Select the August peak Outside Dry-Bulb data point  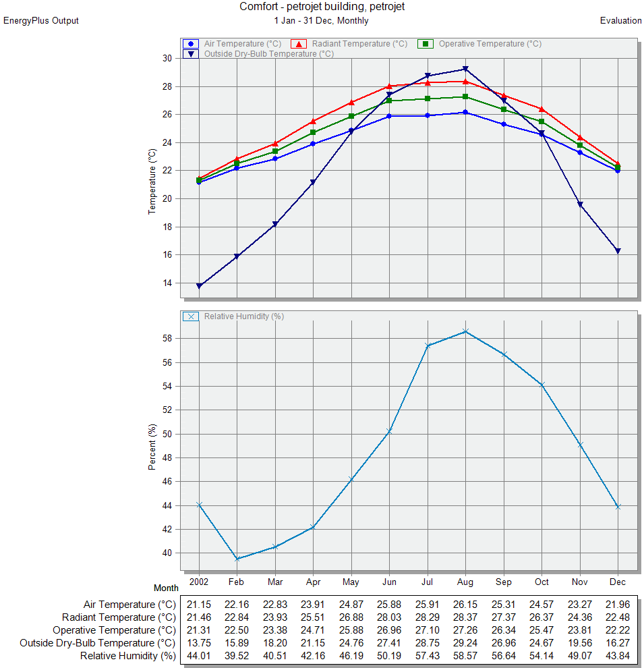465,69
